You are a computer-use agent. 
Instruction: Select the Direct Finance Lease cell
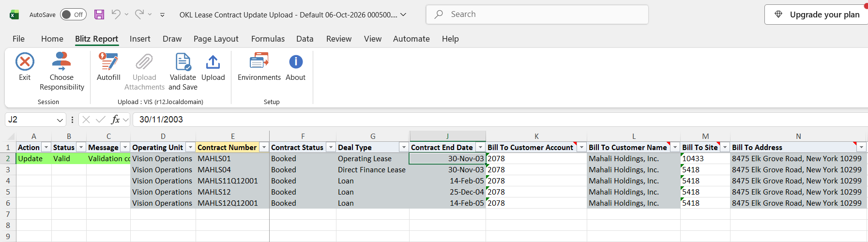(373, 169)
